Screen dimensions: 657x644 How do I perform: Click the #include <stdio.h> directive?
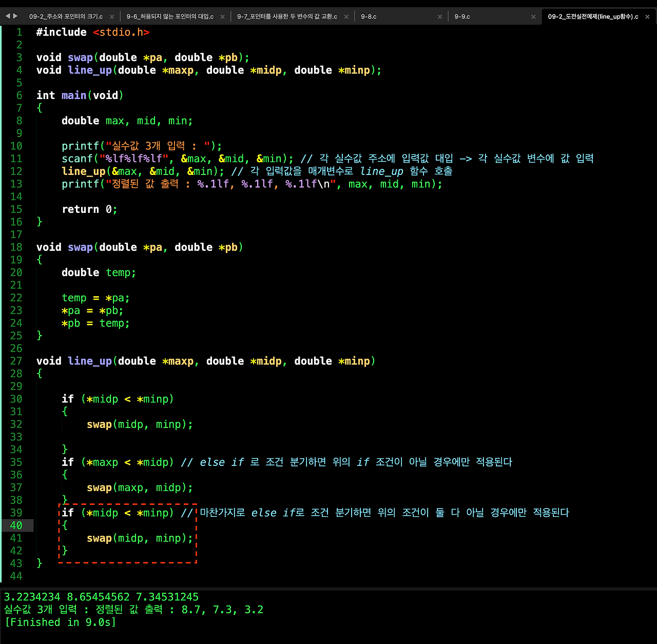click(92, 32)
